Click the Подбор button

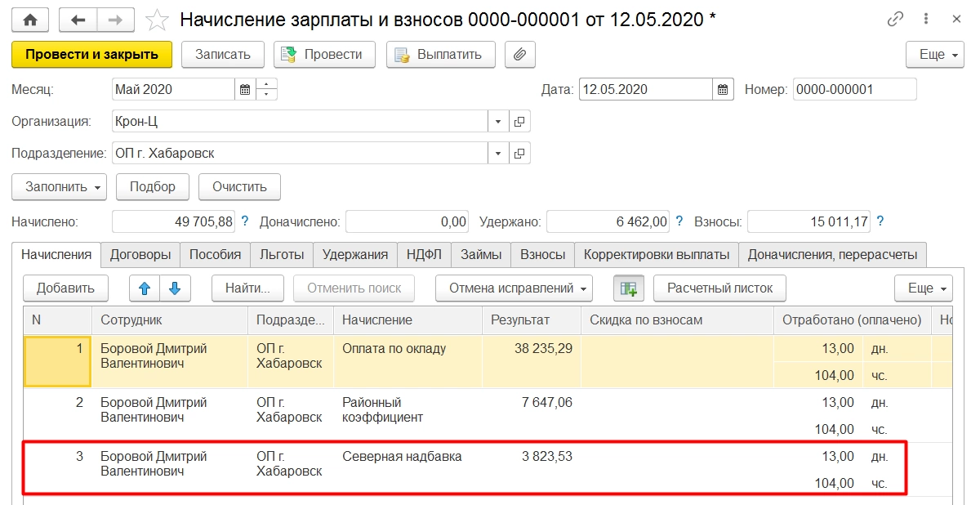click(x=153, y=186)
